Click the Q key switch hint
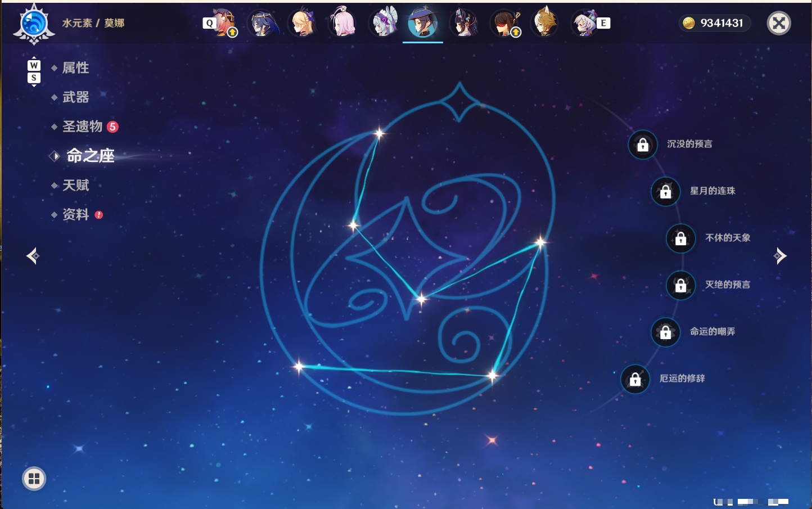The image size is (812, 509). [x=210, y=23]
